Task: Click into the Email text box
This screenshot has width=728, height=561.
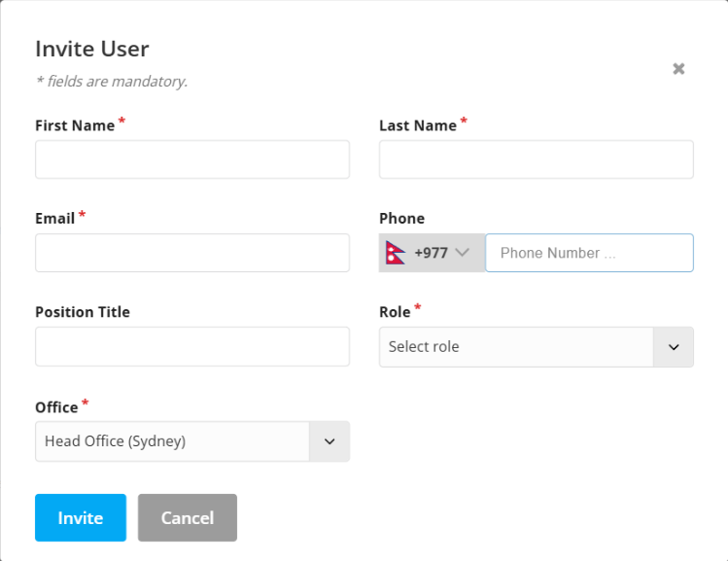Action: pos(192,253)
